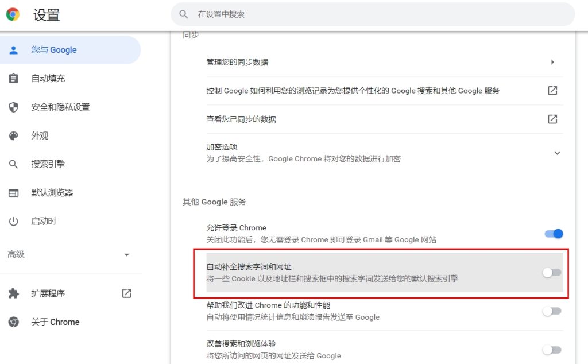This screenshot has width=588, height=364.
Task: Click the puzzle piece icon for 扩展程序
Action: [14, 293]
